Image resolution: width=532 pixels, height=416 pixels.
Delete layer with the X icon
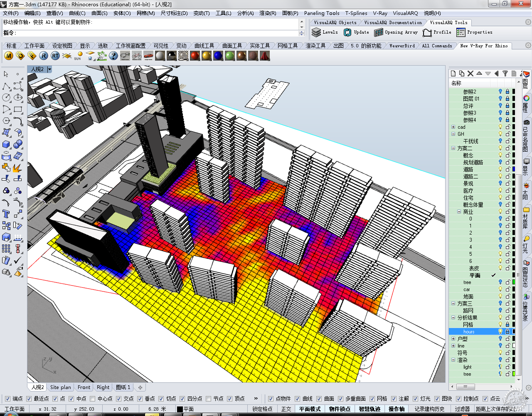click(x=470, y=73)
